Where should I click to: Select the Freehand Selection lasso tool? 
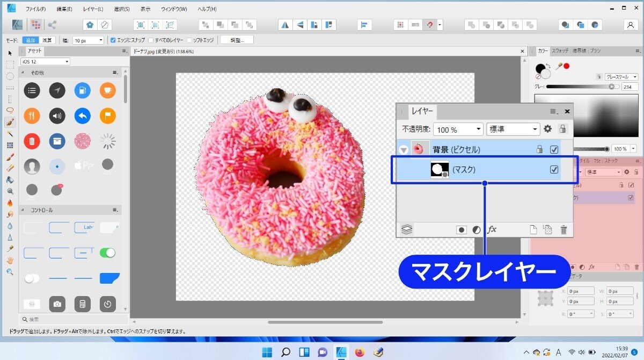coord(10,110)
